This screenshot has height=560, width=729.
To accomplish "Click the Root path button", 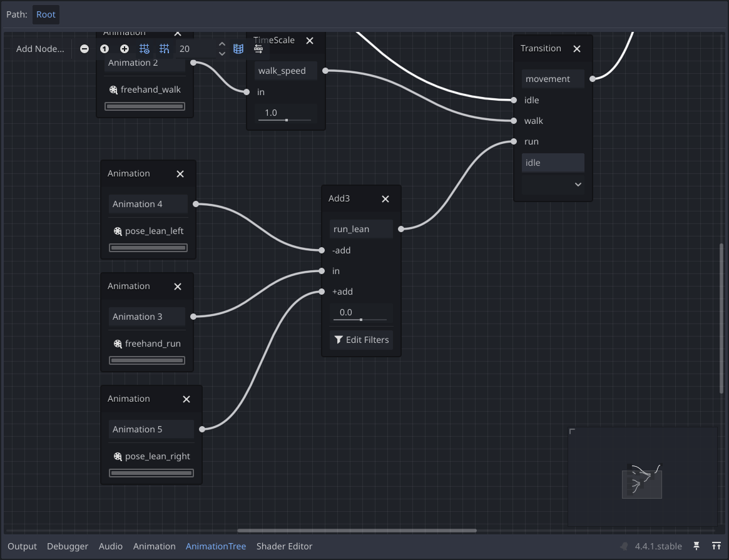I will click(46, 14).
